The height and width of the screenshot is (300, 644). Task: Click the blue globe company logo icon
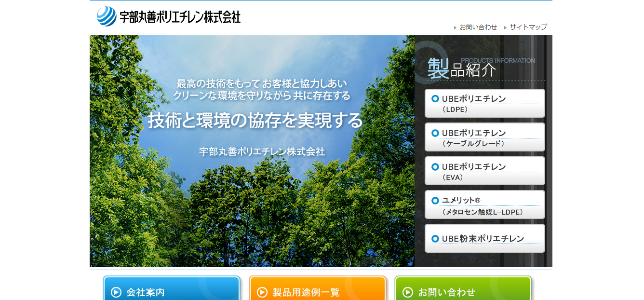(x=107, y=16)
